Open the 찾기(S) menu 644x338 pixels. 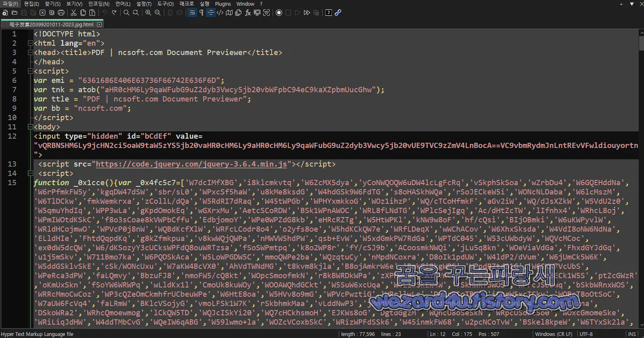(x=52, y=4)
